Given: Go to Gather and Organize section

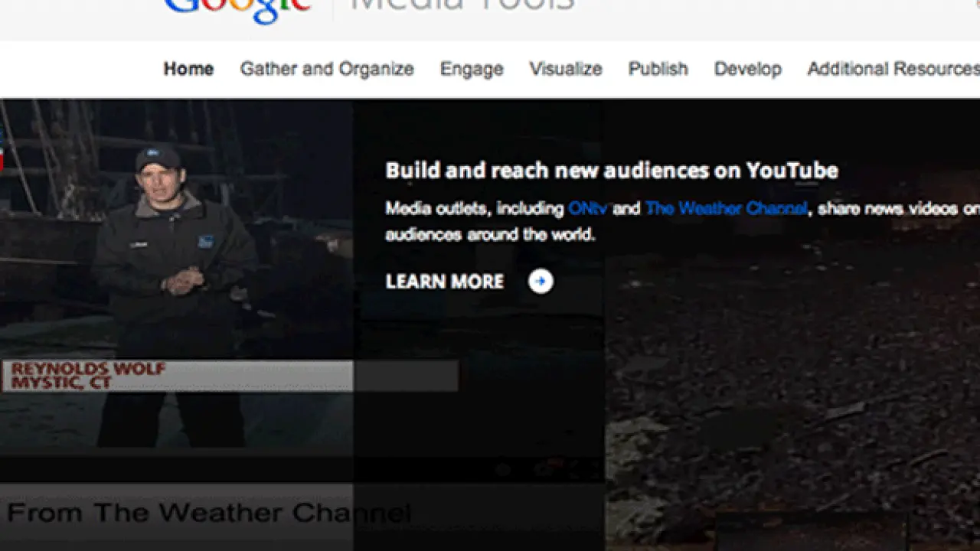Looking at the screenshot, I should point(327,69).
